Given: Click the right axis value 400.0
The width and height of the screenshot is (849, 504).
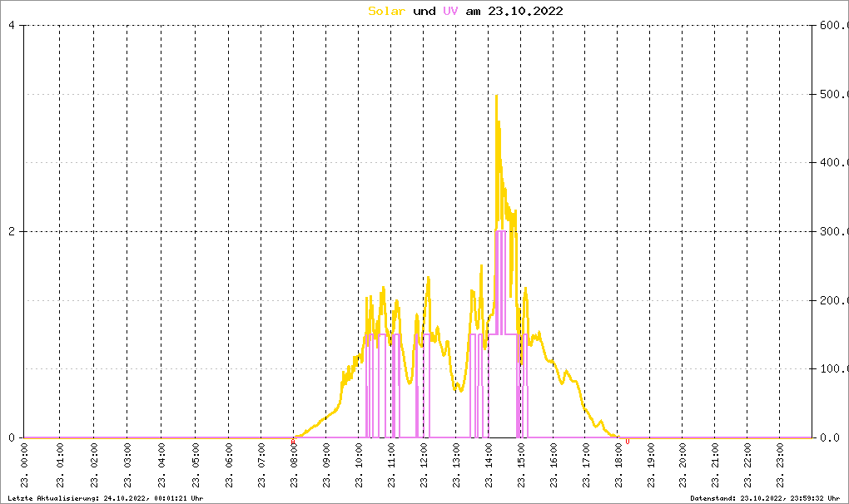Looking at the screenshot, I should pyautogui.click(x=834, y=162).
